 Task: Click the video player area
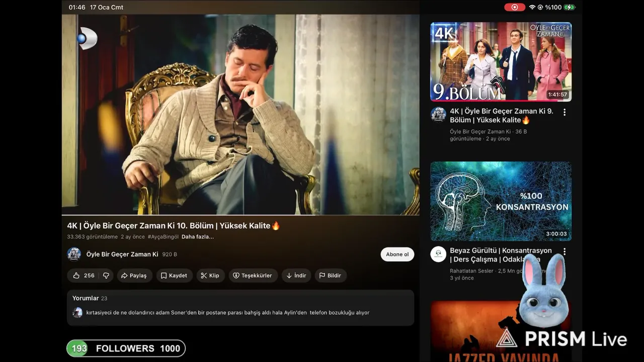point(240,115)
